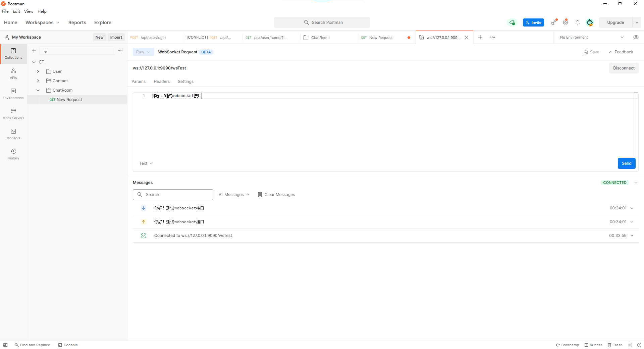Expand the User folder
This screenshot has width=644, height=349.
pos(38,71)
